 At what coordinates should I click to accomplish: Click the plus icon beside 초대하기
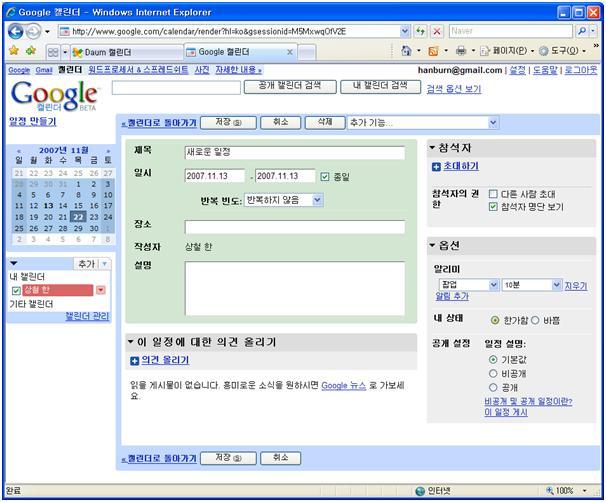point(436,167)
